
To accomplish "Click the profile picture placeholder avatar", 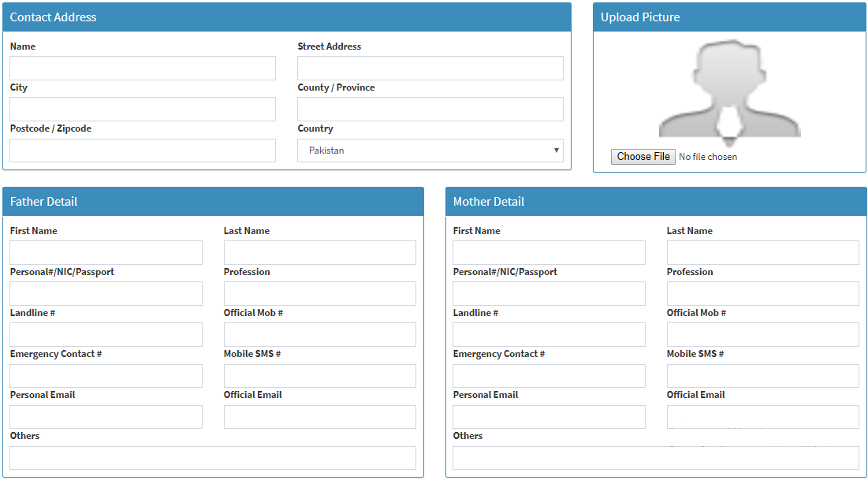I will click(729, 91).
